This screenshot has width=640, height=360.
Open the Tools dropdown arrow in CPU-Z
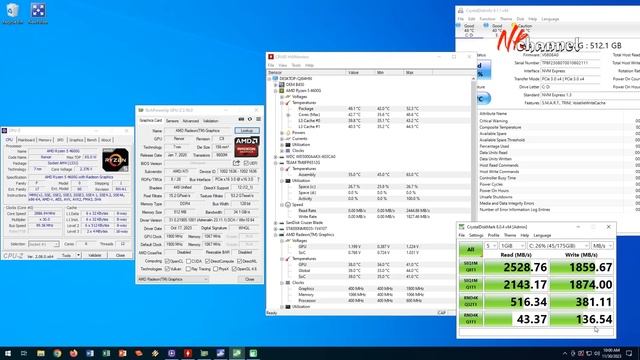[78, 255]
